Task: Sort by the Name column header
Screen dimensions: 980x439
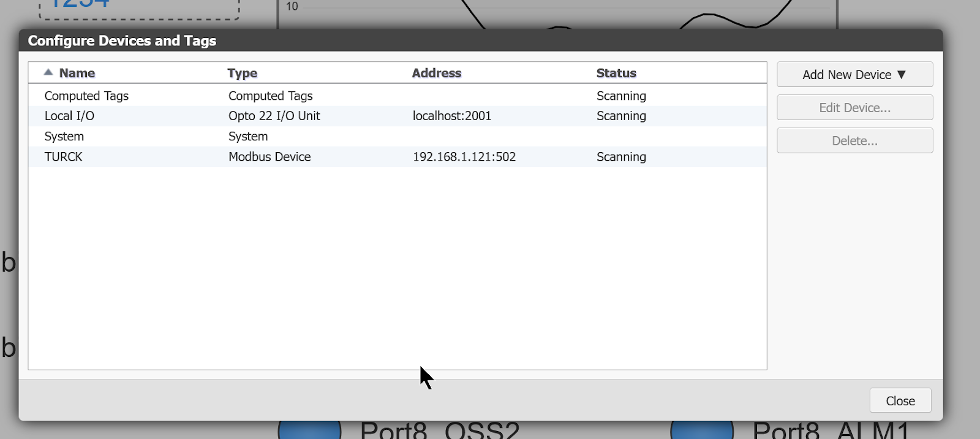Action: (77, 73)
